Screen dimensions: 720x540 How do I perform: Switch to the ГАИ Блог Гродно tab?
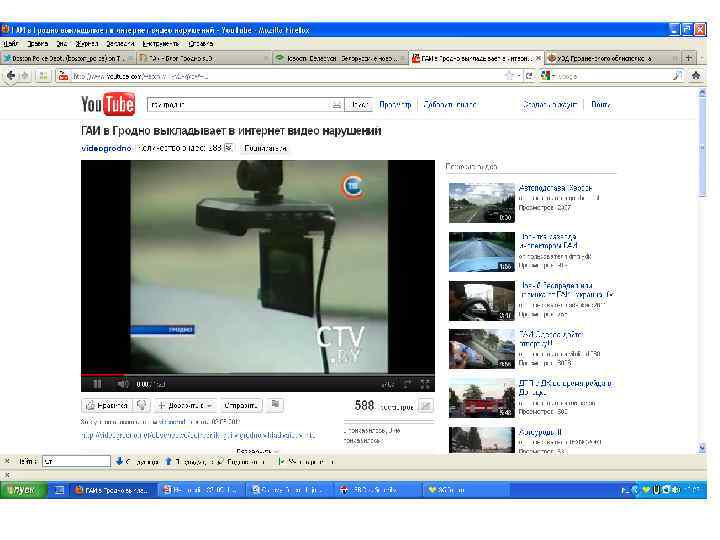[204, 58]
